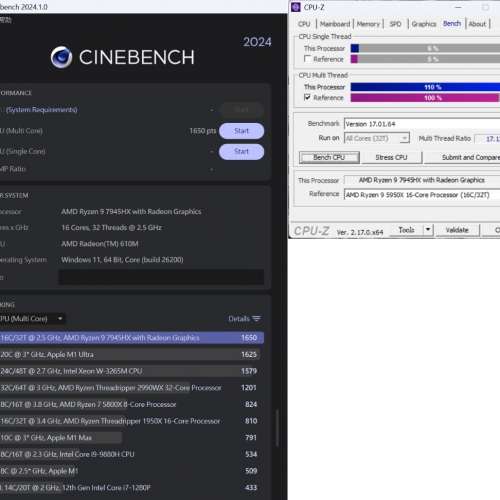Switch to the Graphics tab
500x500 pixels.
coord(424,24)
